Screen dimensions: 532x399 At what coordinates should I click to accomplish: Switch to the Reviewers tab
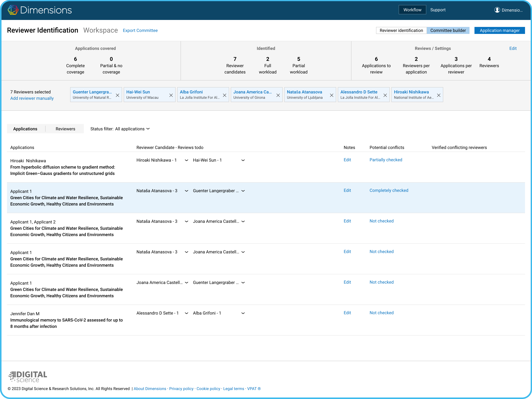[x=65, y=129]
